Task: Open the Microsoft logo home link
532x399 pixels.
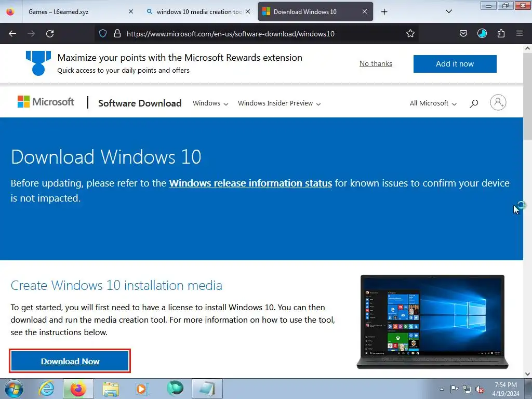Action: tap(46, 102)
